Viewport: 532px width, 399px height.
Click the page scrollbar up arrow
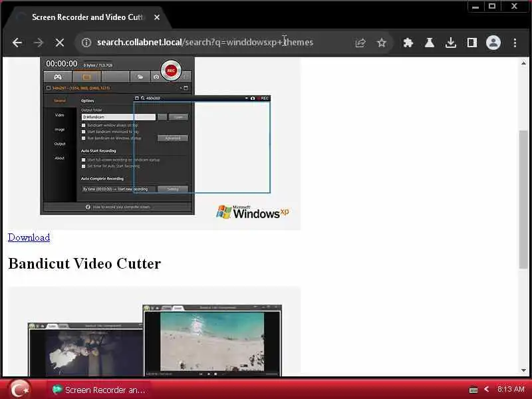pos(523,63)
